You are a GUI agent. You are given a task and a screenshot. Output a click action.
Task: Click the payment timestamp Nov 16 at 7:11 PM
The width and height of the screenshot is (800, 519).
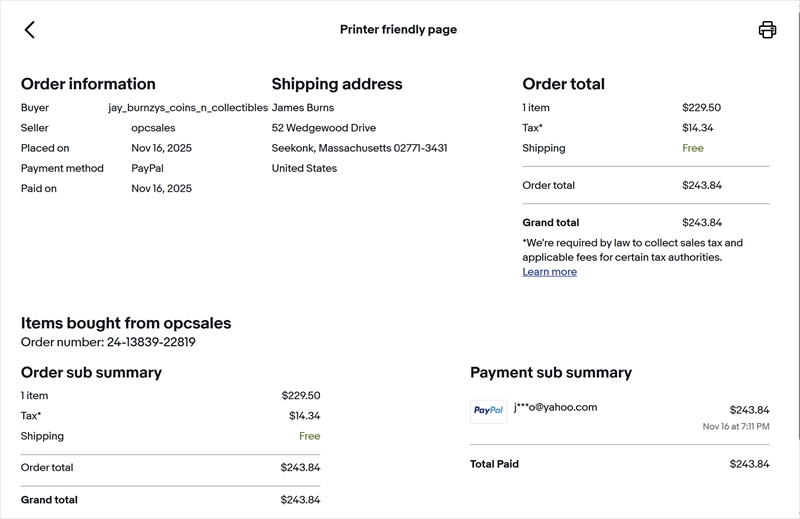pyautogui.click(x=736, y=427)
